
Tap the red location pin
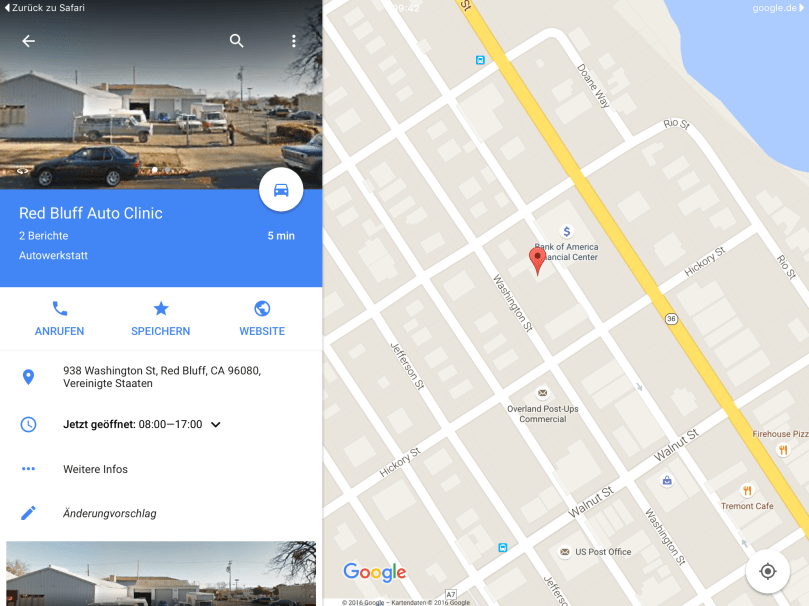537,260
